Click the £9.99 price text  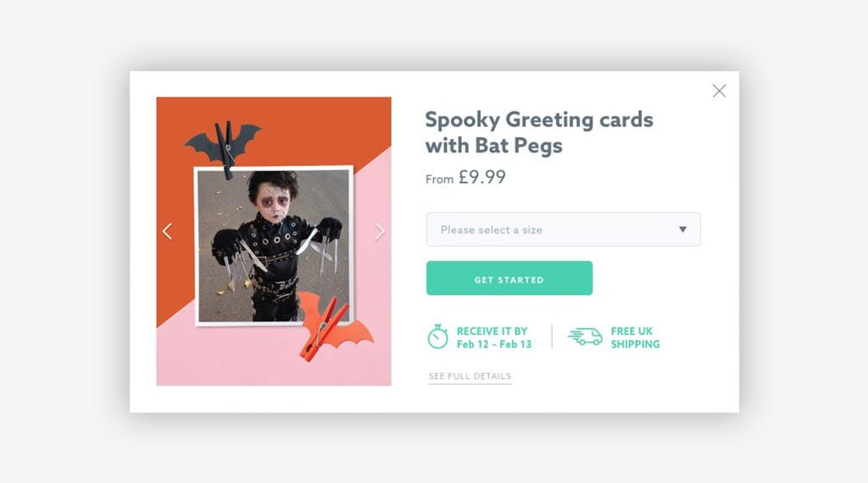click(481, 177)
